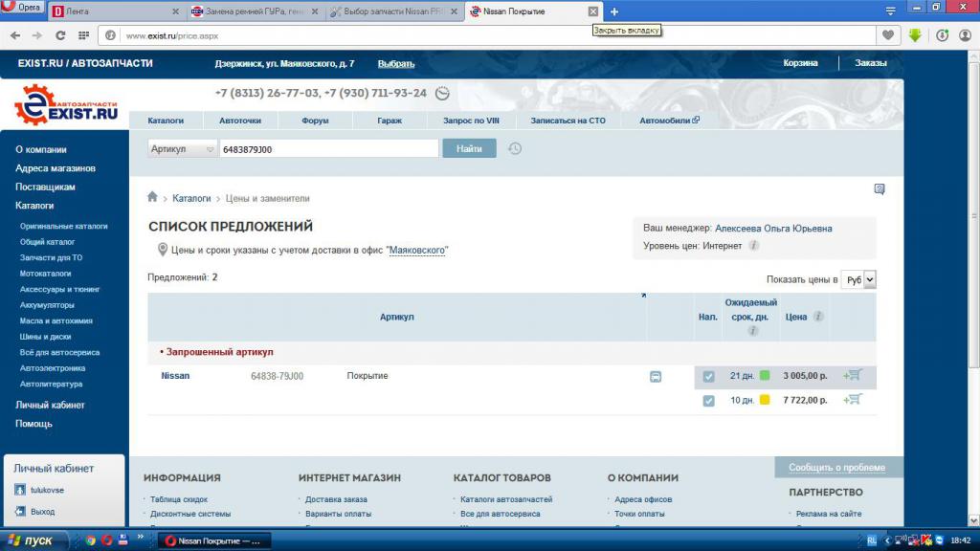
Task: Open Оригинальные каталоги in sidebar
Action: (64, 226)
